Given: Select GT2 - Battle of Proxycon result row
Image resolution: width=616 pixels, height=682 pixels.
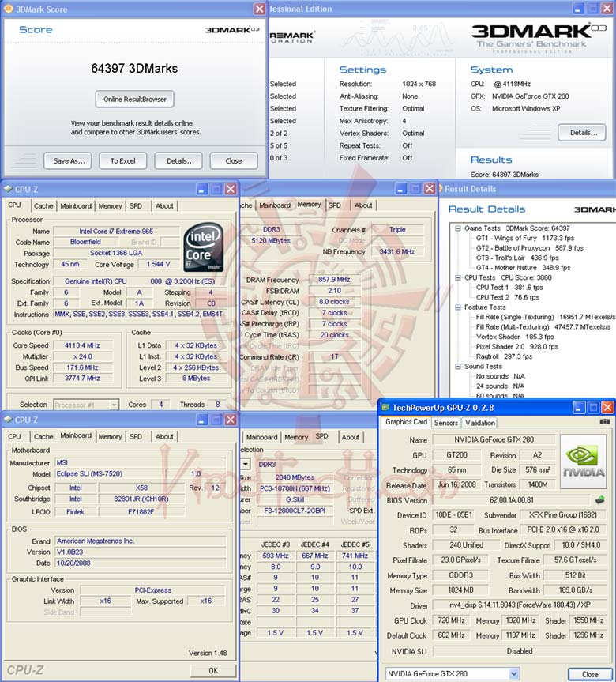Looking at the screenshot, I should [x=529, y=248].
